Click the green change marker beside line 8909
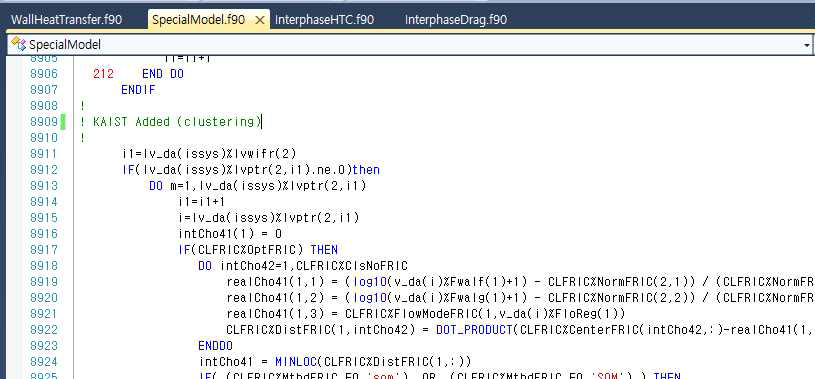 pos(63,122)
